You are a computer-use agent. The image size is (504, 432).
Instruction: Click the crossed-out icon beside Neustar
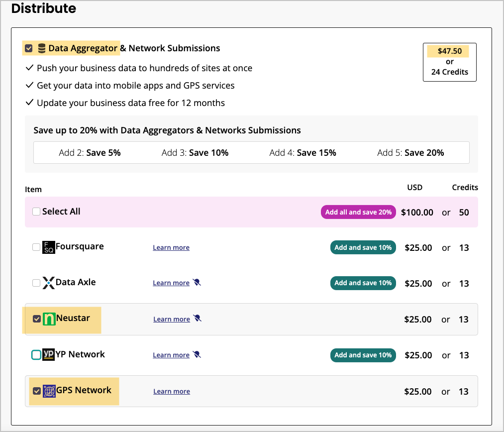[x=198, y=319]
